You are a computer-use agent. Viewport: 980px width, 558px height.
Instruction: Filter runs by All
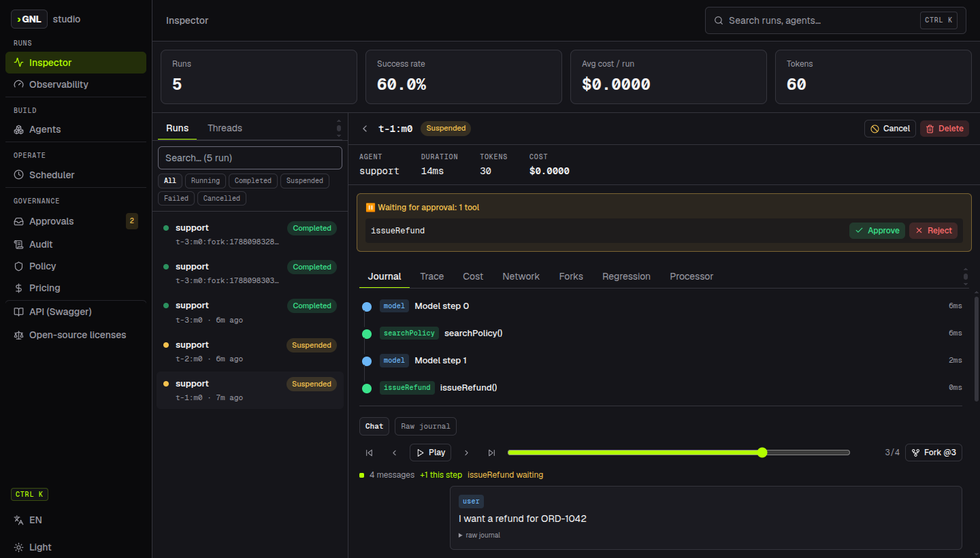[170, 181]
